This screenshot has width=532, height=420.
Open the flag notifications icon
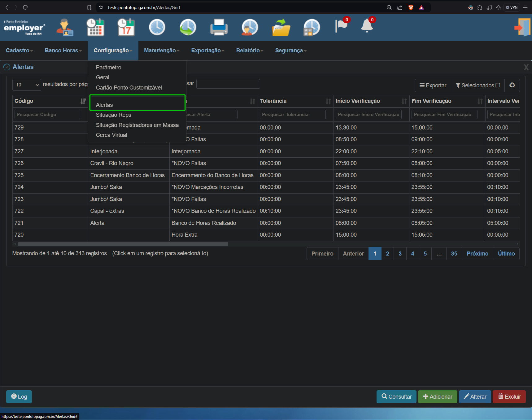point(342,25)
